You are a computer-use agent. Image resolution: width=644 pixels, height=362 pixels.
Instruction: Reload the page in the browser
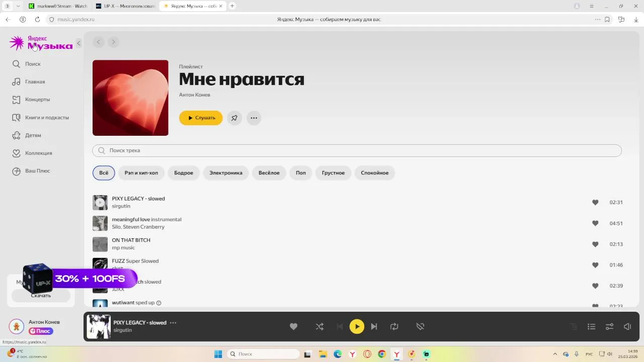coord(37,19)
